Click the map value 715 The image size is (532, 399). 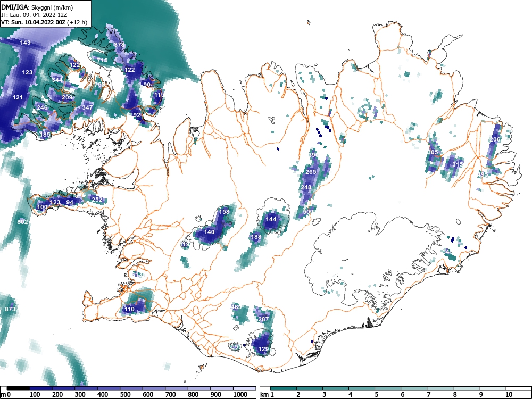click(x=103, y=60)
